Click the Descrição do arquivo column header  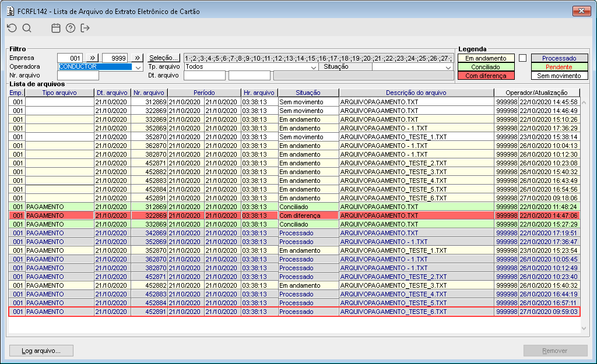click(416, 93)
